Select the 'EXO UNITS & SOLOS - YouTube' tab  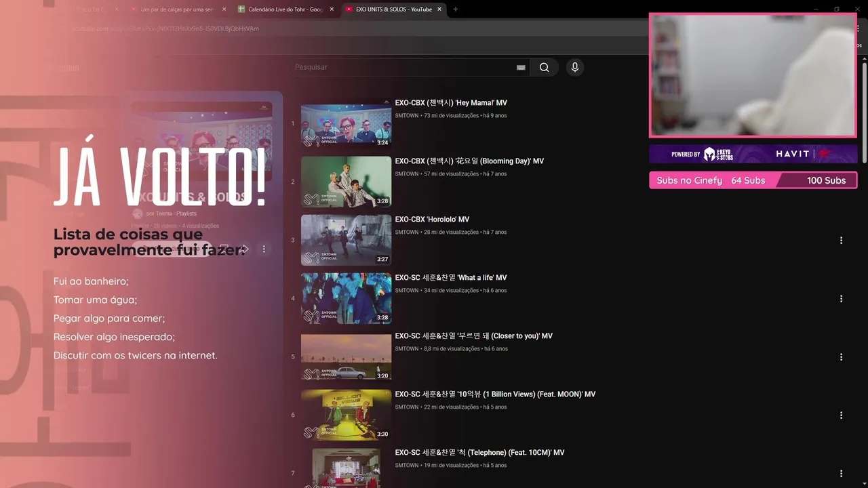coord(393,9)
